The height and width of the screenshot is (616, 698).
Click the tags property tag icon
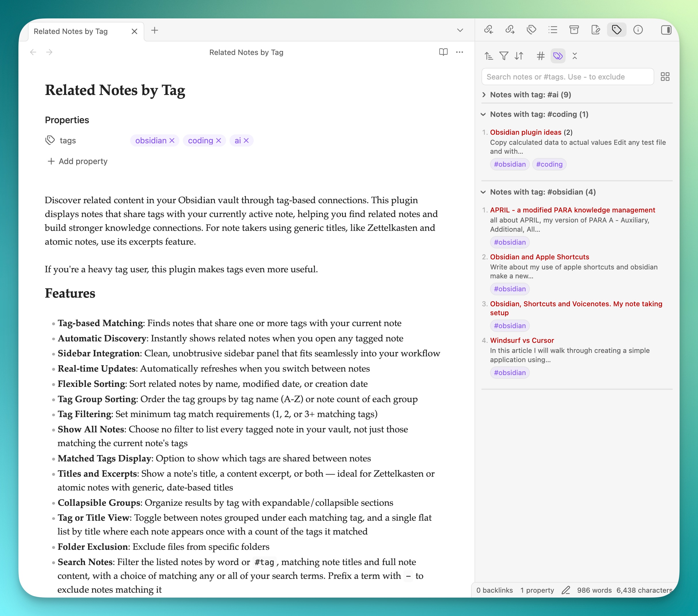click(50, 140)
